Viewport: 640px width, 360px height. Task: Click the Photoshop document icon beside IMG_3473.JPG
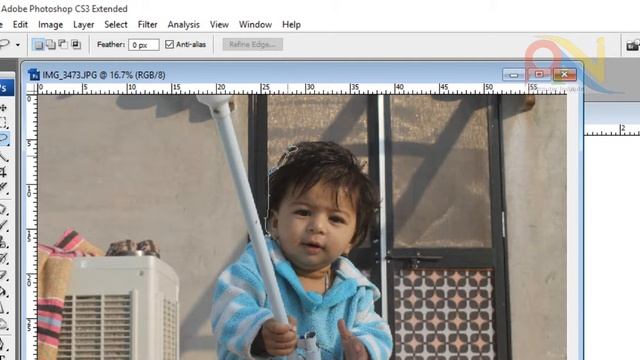[x=34, y=75]
